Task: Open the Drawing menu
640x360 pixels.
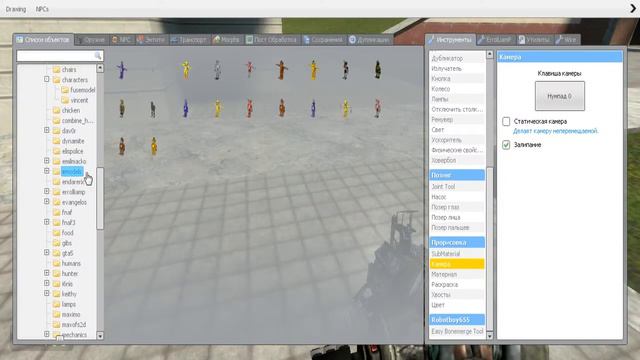Action: click(x=16, y=9)
